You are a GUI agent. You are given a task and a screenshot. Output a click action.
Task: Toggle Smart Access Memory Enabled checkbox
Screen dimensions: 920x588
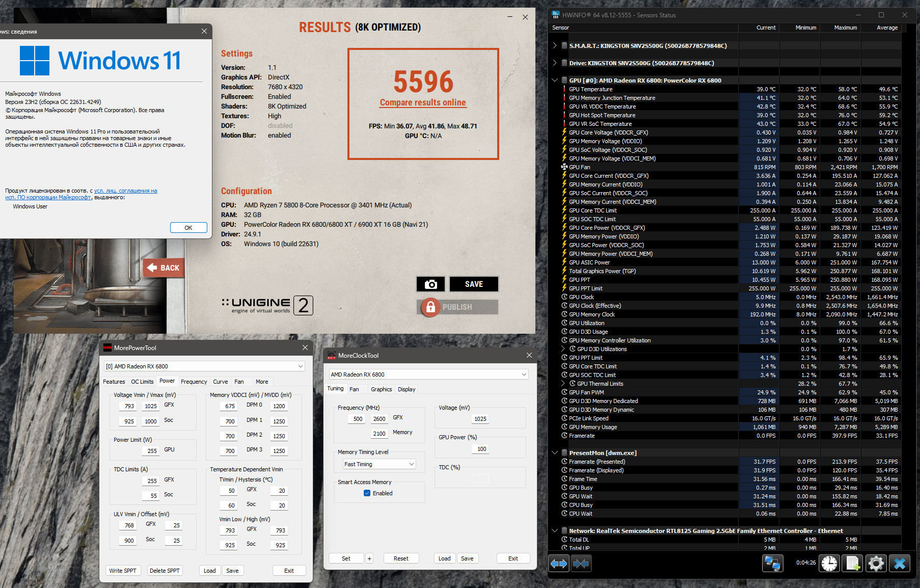tap(367, 493)
